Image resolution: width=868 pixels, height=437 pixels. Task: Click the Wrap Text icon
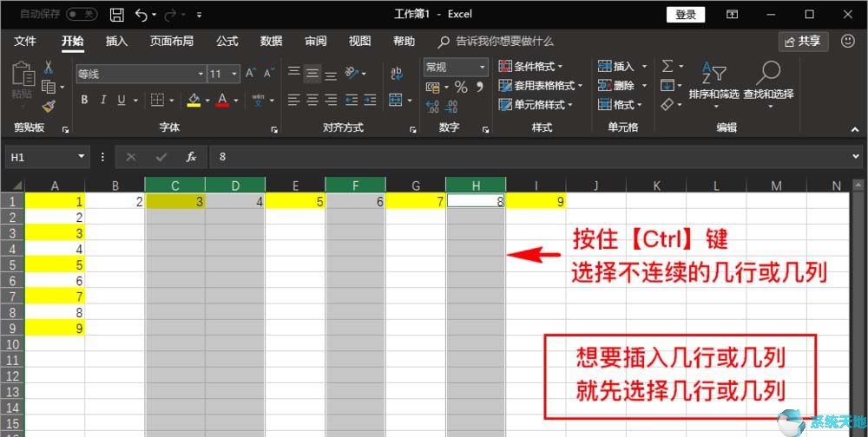click(x=397, y=73)
